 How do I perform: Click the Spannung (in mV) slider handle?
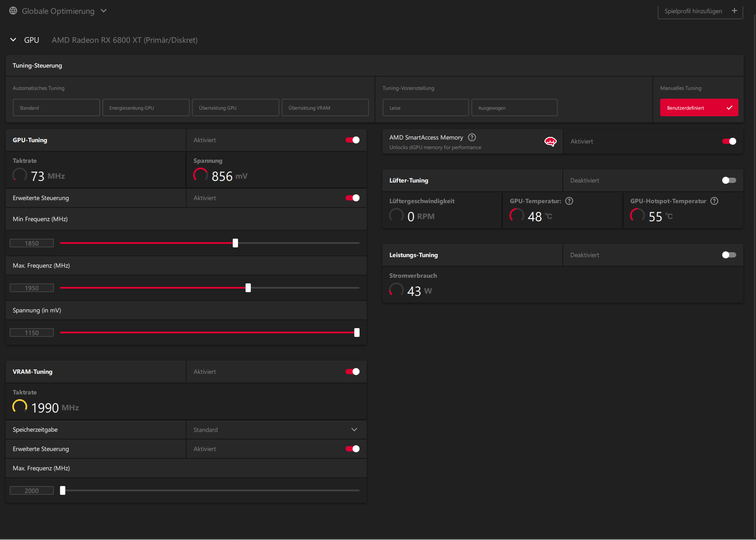[x=357, y=333]
